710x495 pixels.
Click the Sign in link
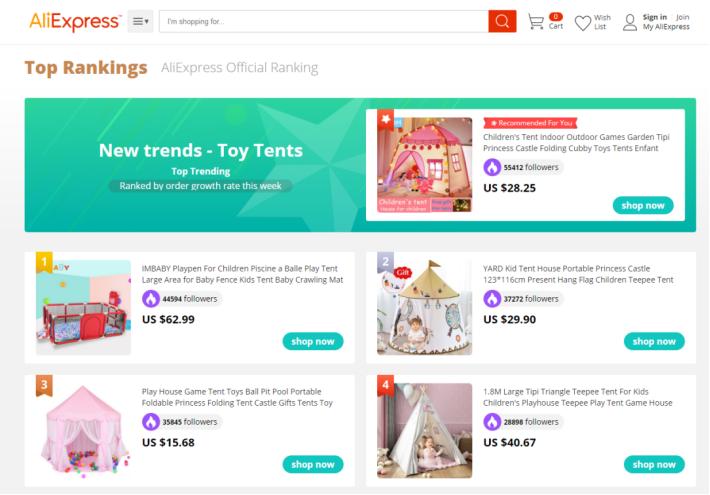(x=654, y=16)
